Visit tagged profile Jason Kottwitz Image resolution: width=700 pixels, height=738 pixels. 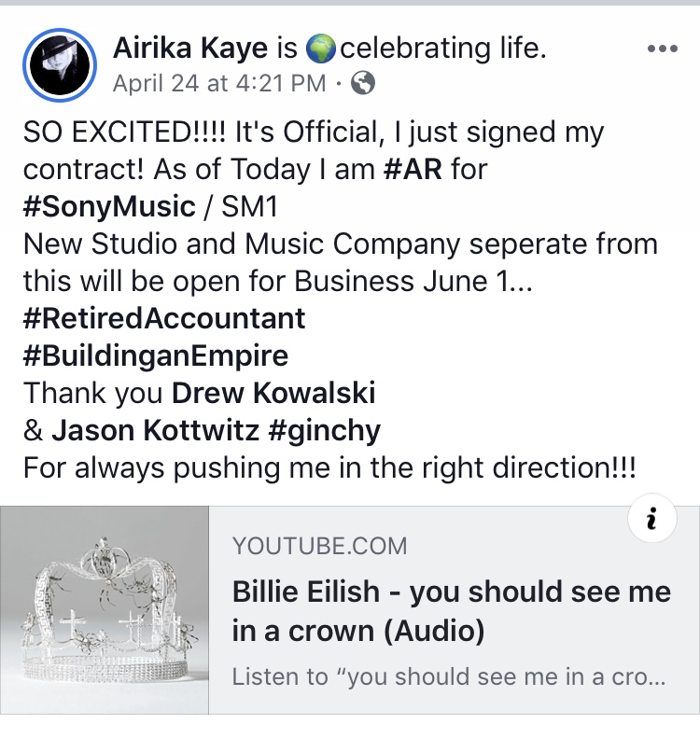(x=155, y=430)
